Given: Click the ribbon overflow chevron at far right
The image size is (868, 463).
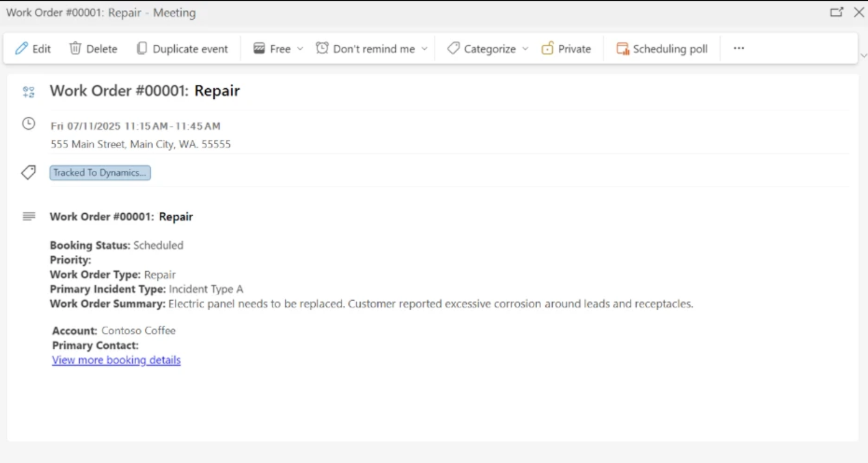Looking at the screenshot, I should (x=864, y=57).
